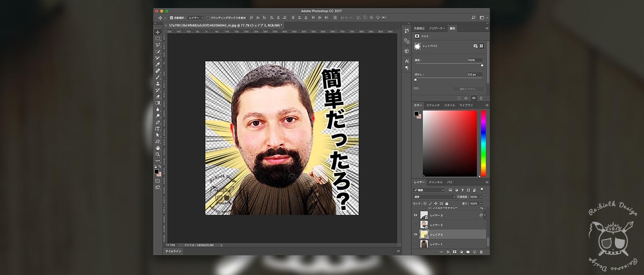Select the Rectangular Marquee tool
Image resolution: width=644 pixels, height=275 pixels.
(x=158, y=38)
